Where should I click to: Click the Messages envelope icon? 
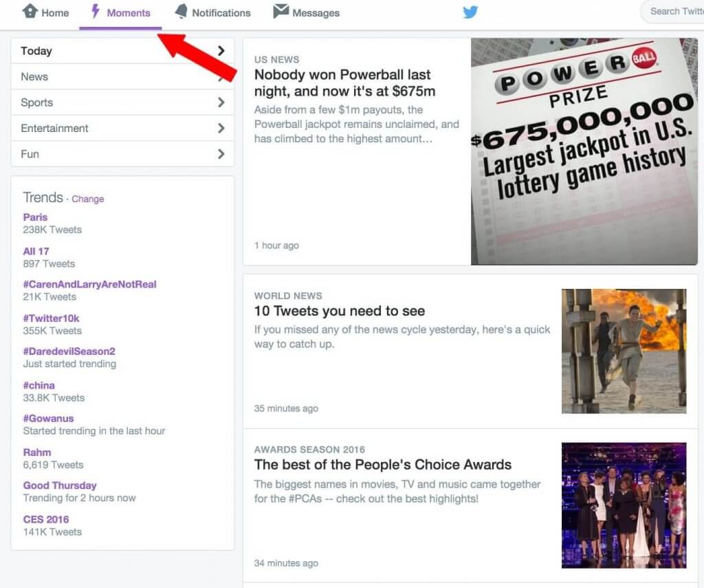pos(281,11)
